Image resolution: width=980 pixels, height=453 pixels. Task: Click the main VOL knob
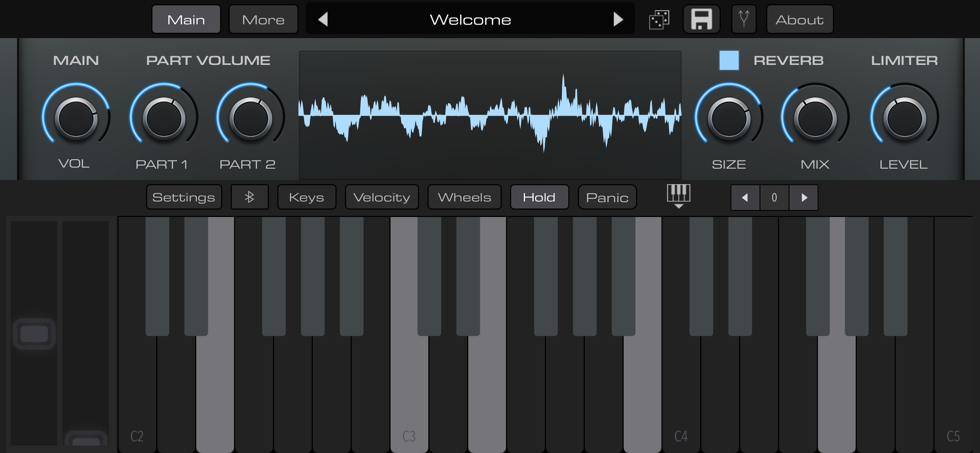point(76,118)
